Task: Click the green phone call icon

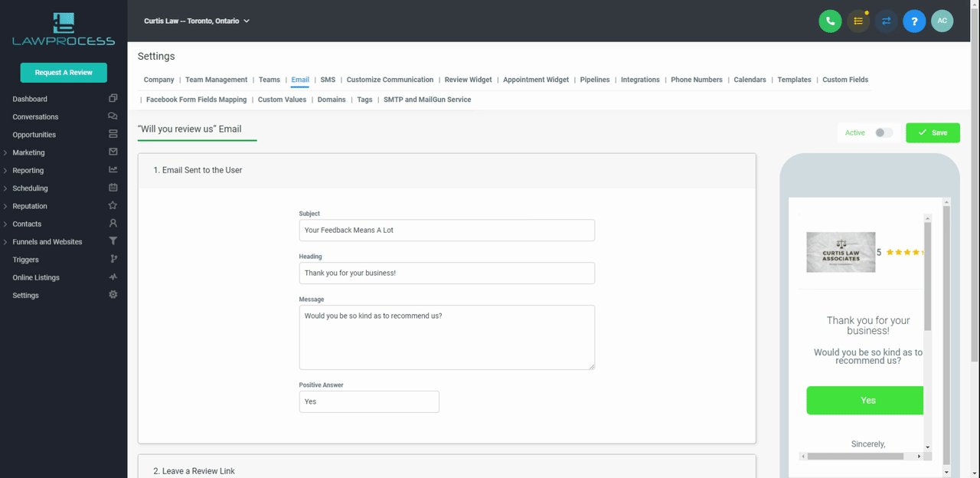Action: tap(830, 21)
